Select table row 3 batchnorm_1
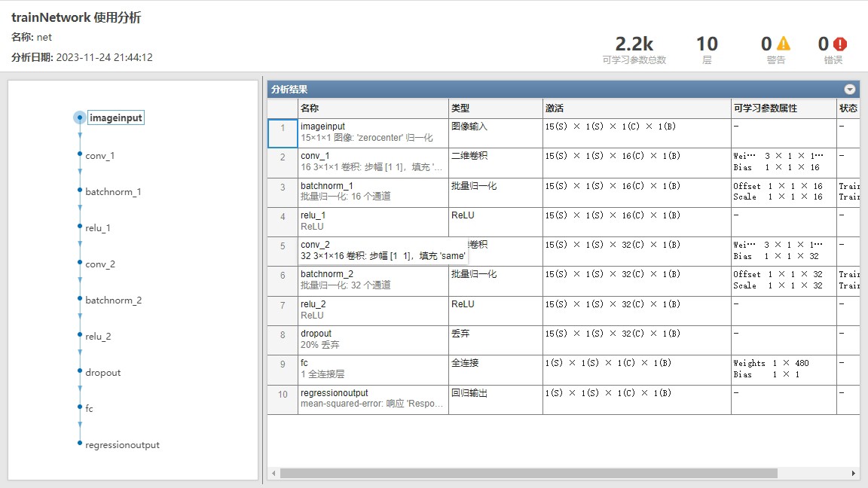Viewport: 868px width, 488px height. click(564, 193)
